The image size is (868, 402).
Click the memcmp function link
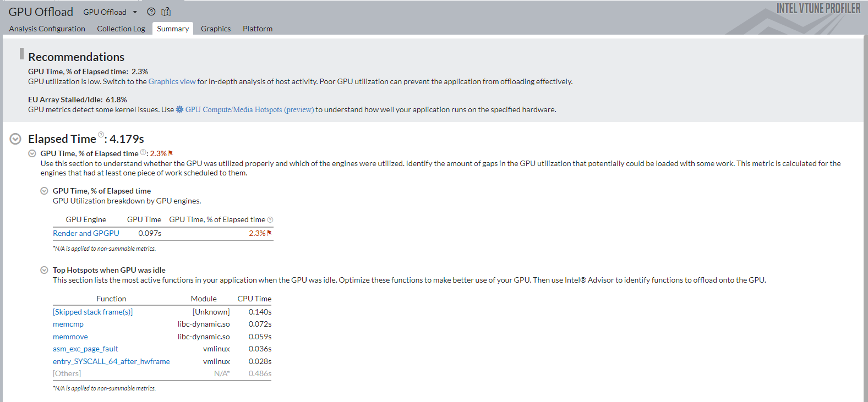click(68, 324)
